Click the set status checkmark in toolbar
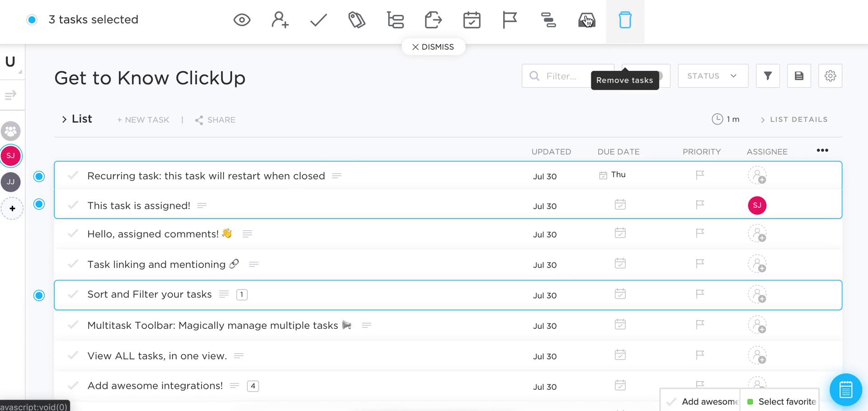Screen dimensions: 868x411 pos(319,20)
